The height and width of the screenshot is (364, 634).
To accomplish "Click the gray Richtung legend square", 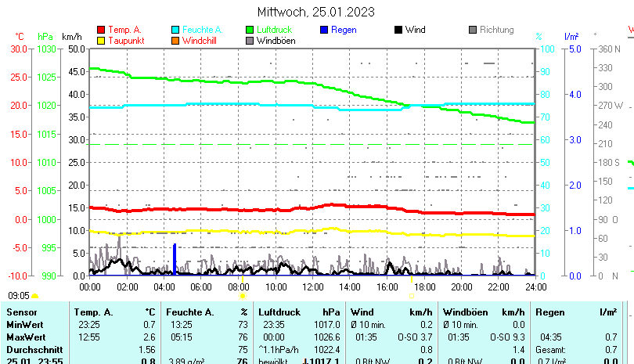I will coord(473,30).
